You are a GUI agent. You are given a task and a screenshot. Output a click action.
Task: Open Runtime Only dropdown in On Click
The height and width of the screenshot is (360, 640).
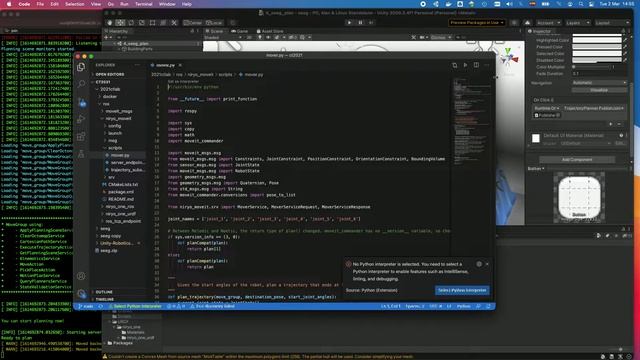tap(547, 108)
